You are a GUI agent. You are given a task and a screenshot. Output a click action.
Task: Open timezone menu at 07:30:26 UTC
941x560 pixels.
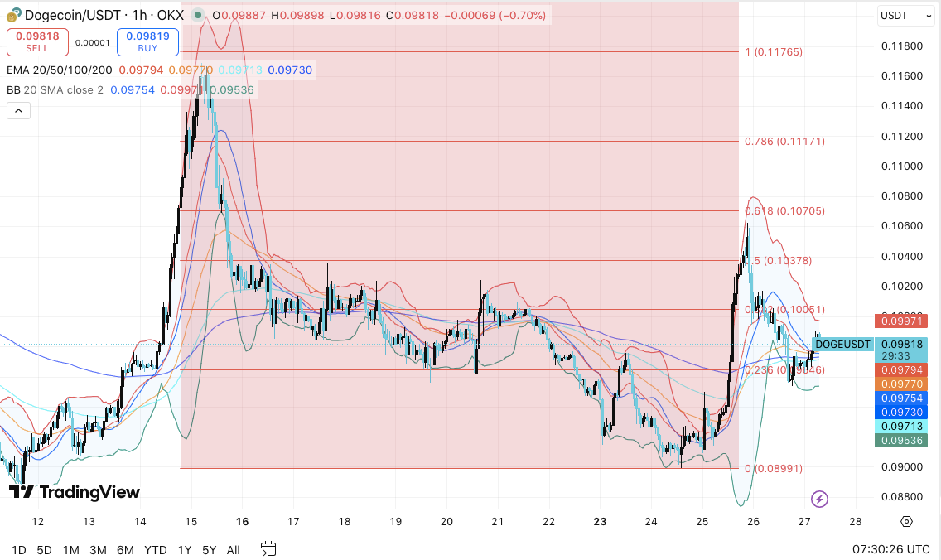(890, 549)
